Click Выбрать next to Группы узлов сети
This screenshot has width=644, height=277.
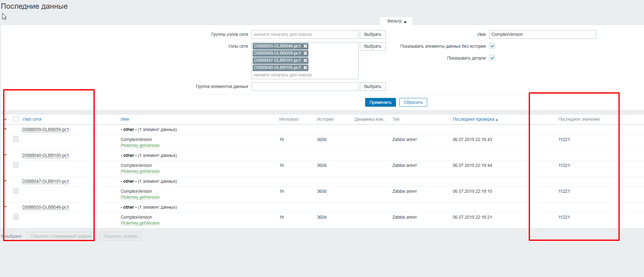(373, 35)
